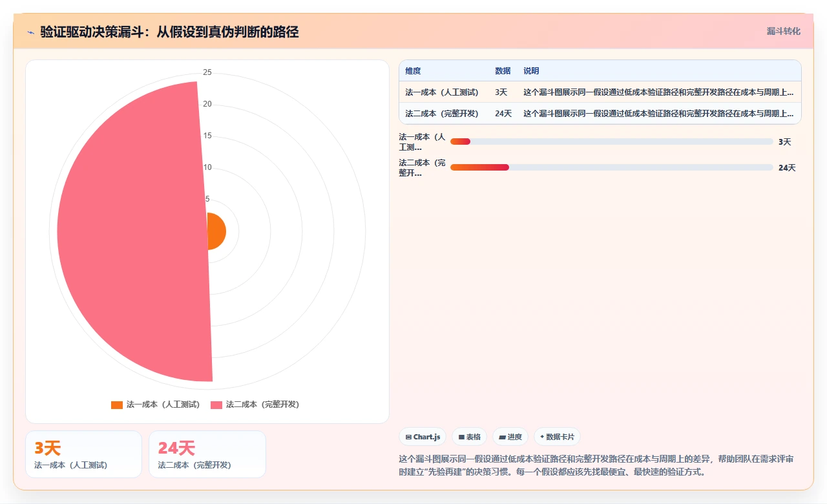The width and height of the screenshot is (827, 504).
Task: Click the description paragraph below the tags
Action: point(596,465)
